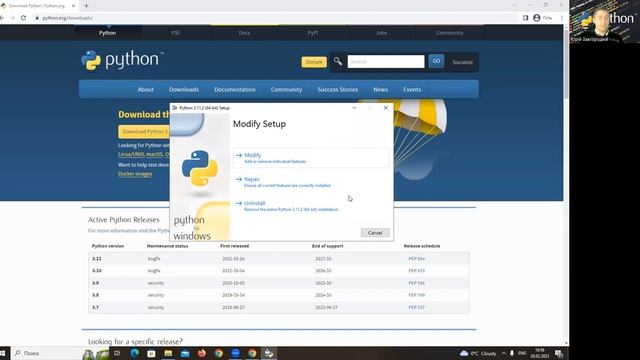This screenshot has height=360, width=640.
Task: Open Microsoft Store from the taskbar
Action: pyautogui.click(x=151, y=353)
